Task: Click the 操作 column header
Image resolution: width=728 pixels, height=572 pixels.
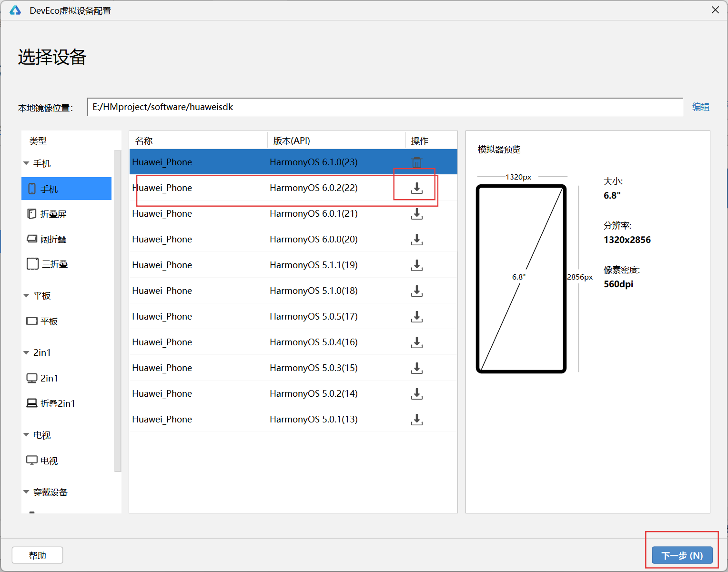Action: (x=431, y=141)
